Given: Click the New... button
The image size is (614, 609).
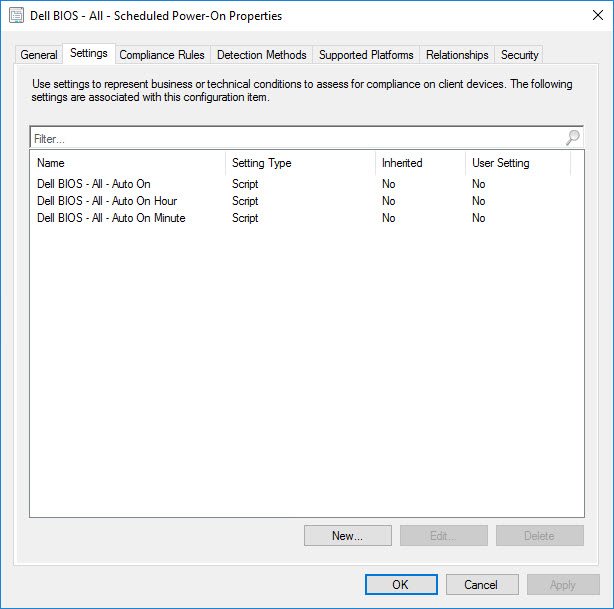Looking at the screenshot, I should point(347,536).
